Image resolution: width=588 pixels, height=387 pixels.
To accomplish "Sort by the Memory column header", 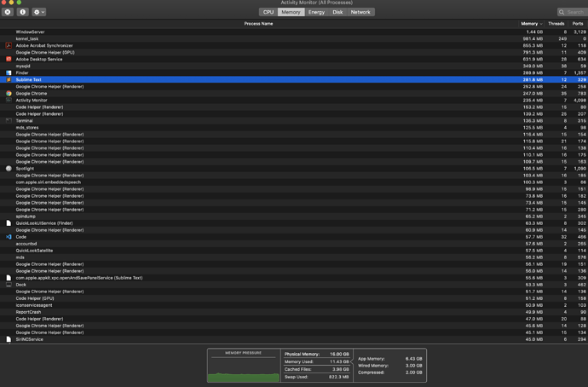I will tap(532, 24).
